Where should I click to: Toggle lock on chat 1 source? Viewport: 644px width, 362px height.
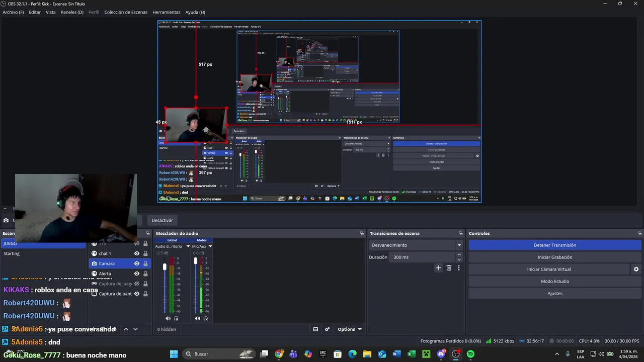[x=145, y=253]
